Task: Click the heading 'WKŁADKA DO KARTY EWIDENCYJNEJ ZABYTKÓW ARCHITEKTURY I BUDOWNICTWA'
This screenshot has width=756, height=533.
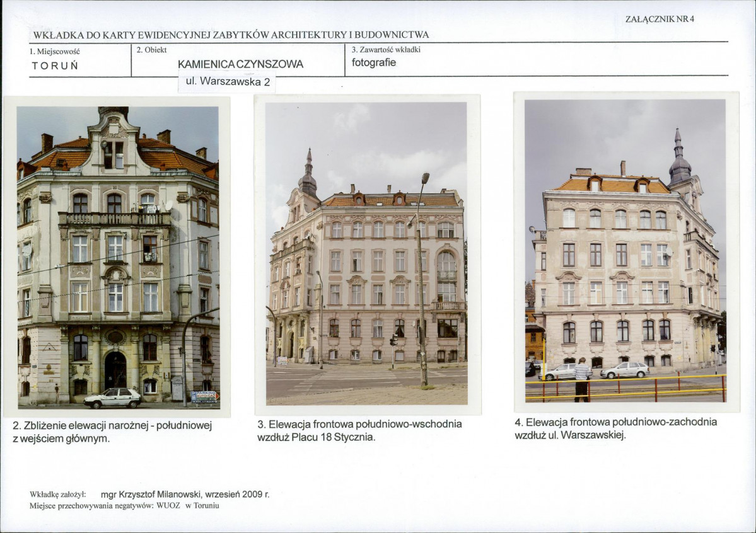Action: click(231, 35)
